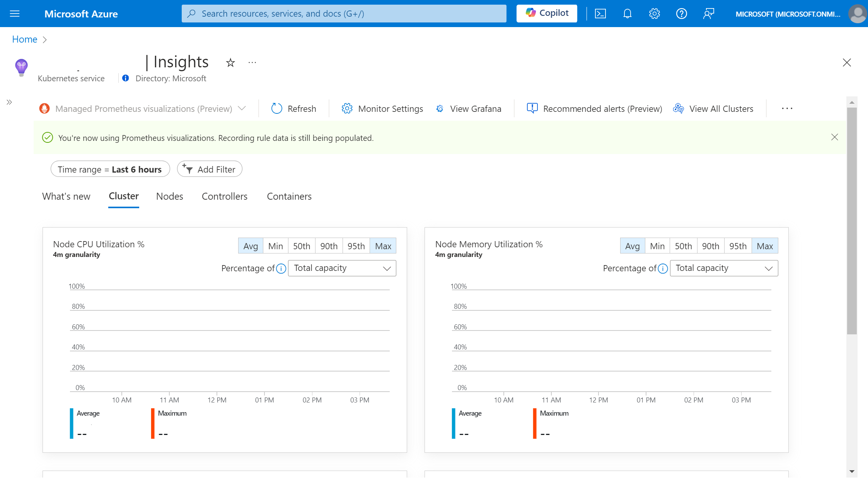The image size is (868, 488).
Task: Open Monitor Settings panel
Action: 382,108
